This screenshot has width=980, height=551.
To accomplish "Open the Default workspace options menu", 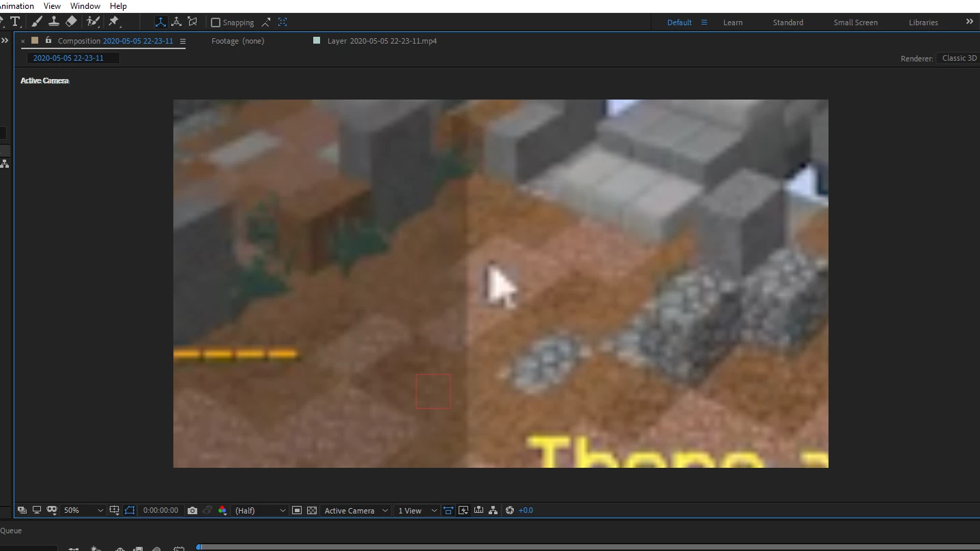I will (704, 23).
